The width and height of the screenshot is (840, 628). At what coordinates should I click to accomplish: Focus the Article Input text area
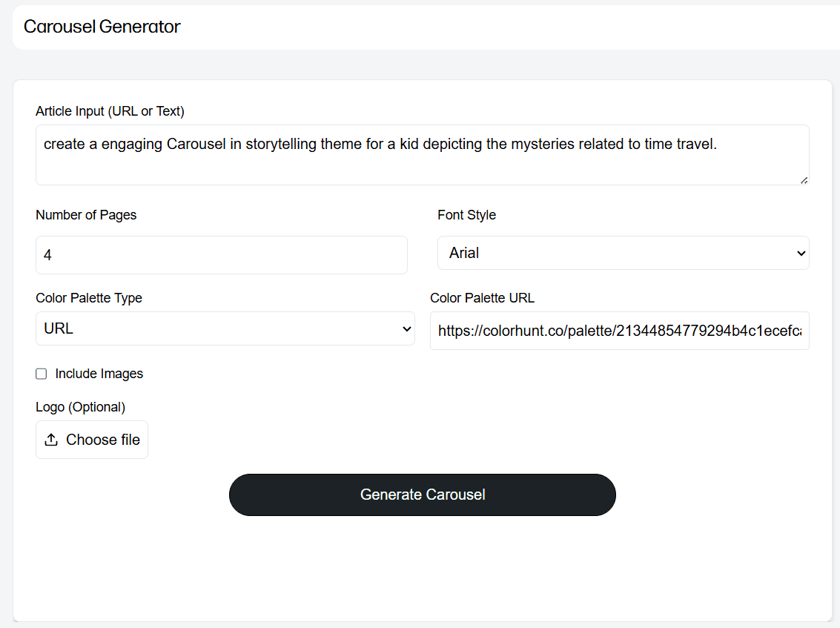click(422, 156)
